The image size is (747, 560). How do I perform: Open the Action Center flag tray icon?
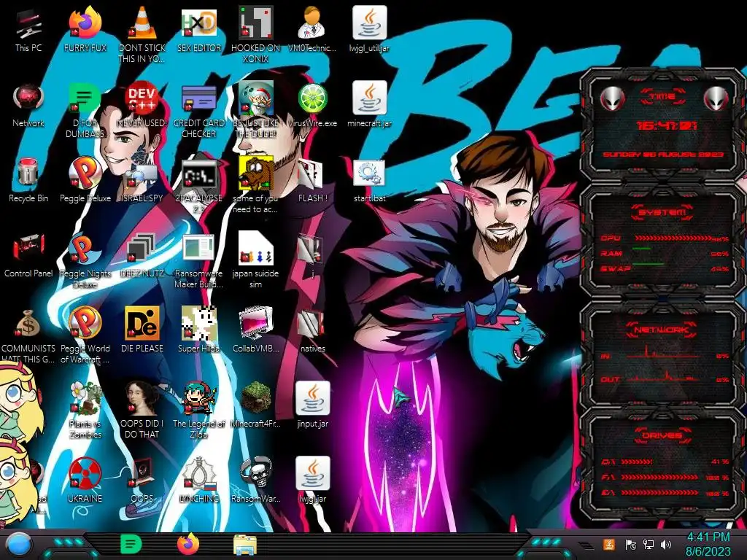(x=631, y=544)
